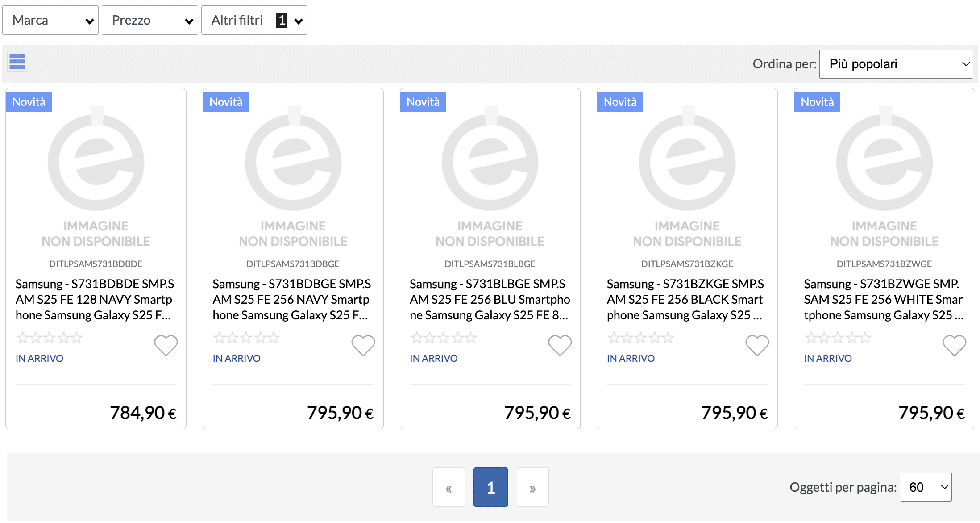Image resolution: width=980 pixels, height=523 pixels.
Task: Add the S25 FE 256 BLACK to favorites
Action: (x=757, y=345)
